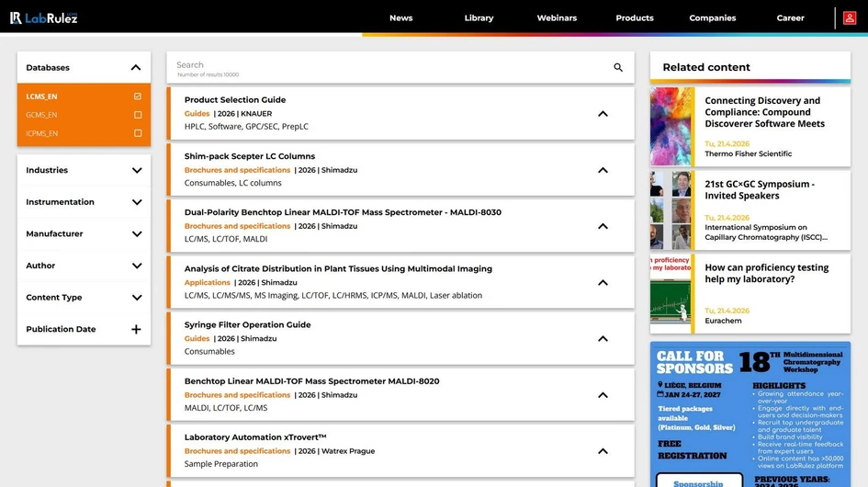Enable the GCMS_EN database checkbox

(x=138, y=115)
